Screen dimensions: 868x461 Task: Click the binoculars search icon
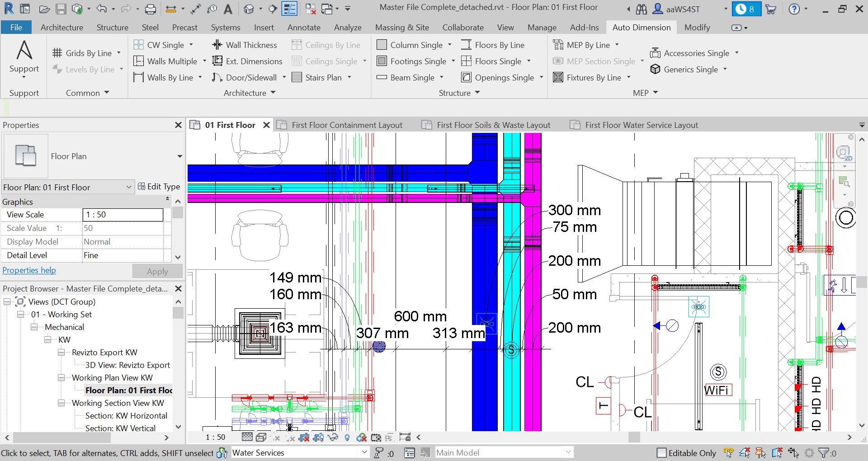(x=641, y=9)
